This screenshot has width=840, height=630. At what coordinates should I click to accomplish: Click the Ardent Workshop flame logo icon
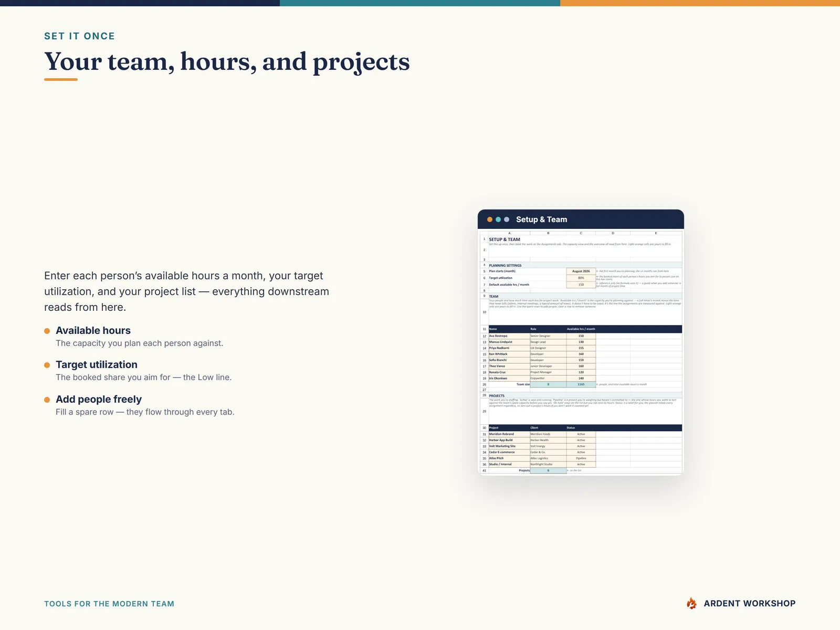[691, 604]
